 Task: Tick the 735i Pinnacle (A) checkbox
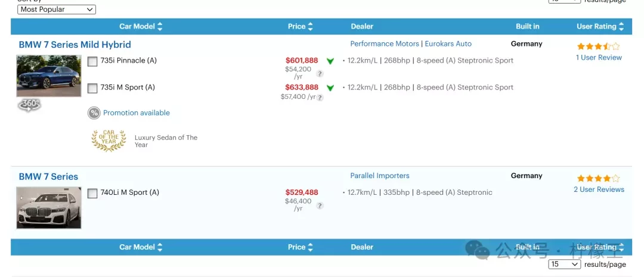coord(92,61)
